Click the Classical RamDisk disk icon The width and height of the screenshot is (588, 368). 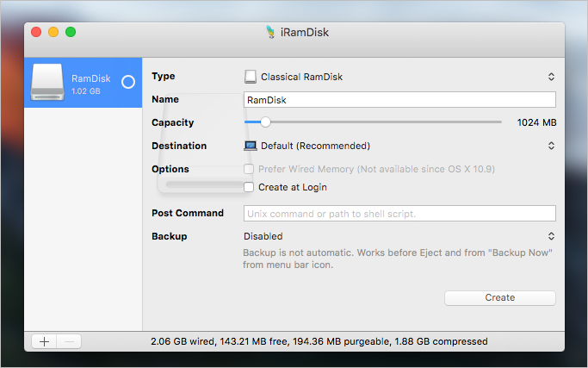pos(251,77)
